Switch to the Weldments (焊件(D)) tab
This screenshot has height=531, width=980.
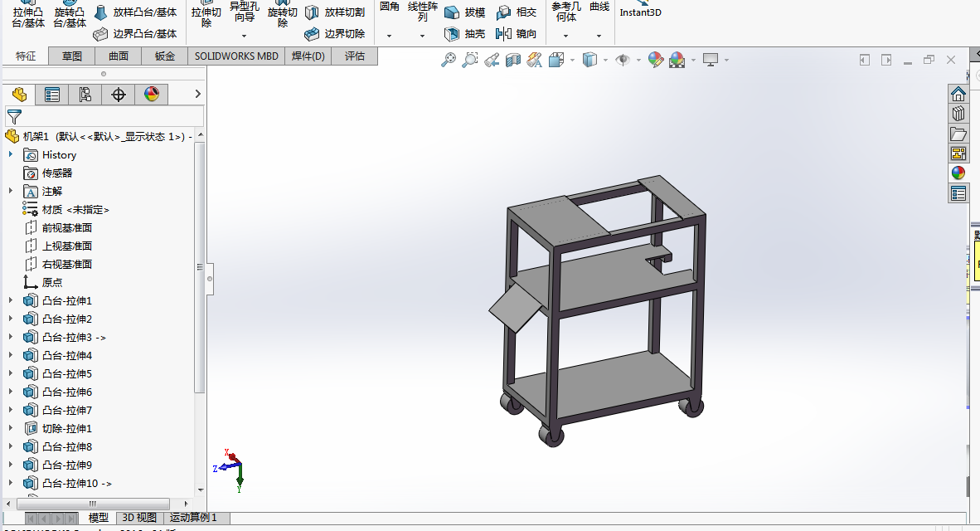(x=308, y=56)
